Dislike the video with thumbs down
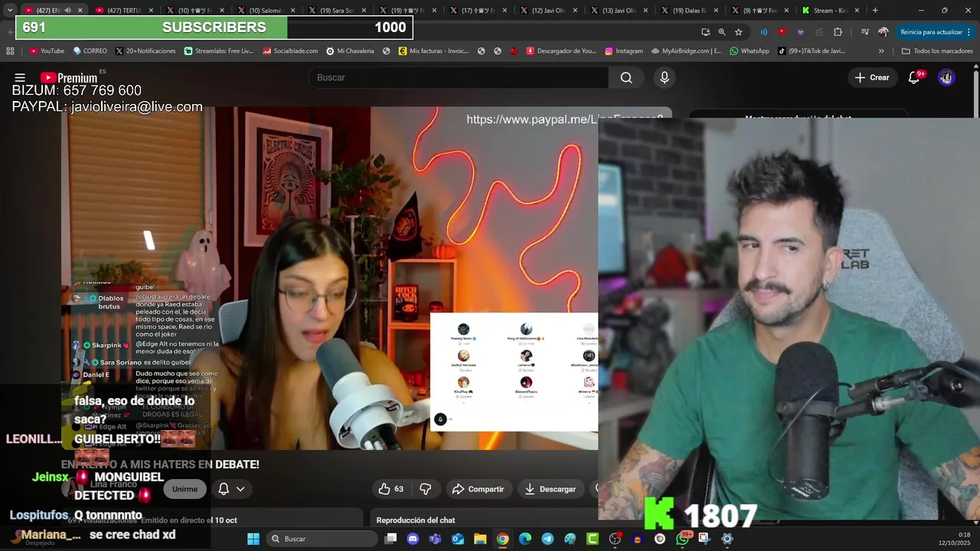The height and width of the screenshot is (551, 980). coord(426,489)
